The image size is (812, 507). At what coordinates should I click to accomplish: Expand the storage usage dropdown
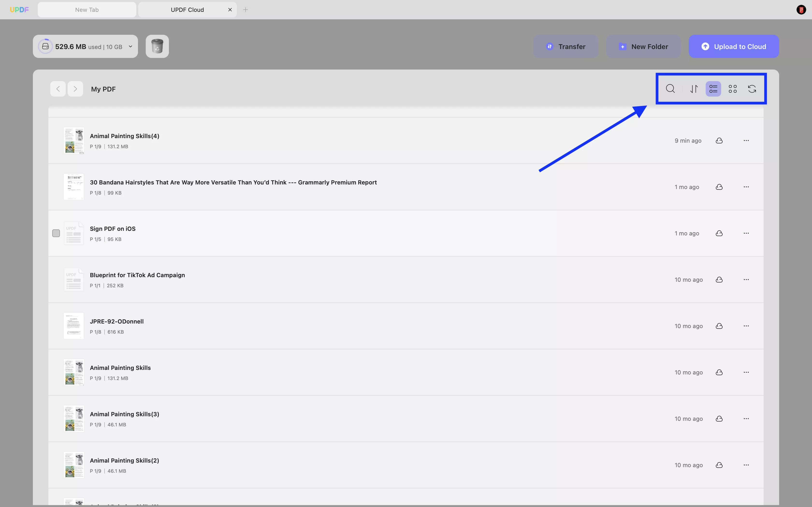click(x=130, y=47)
